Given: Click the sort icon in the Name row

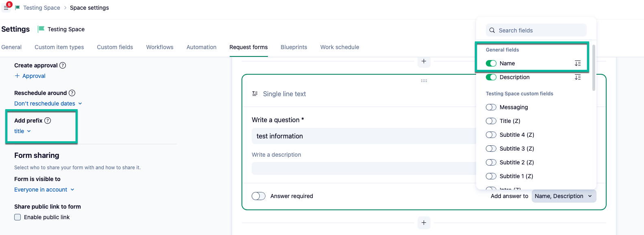Looking at the screenshot, I should tap(578, 63).
